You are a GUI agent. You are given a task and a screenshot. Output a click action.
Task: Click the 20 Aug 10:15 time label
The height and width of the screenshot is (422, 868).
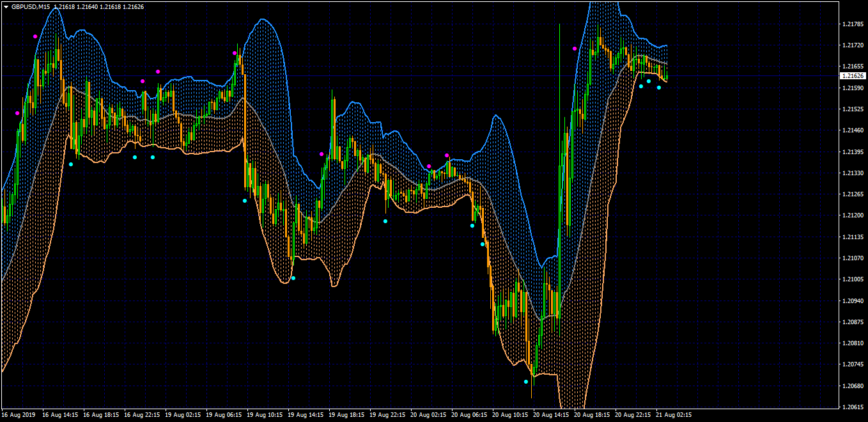tap(510, 415)
